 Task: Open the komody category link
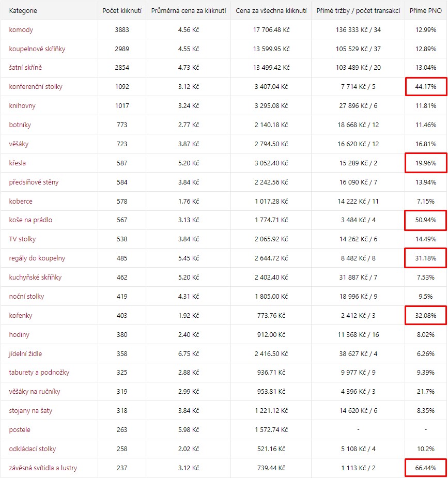pos(21,29)
